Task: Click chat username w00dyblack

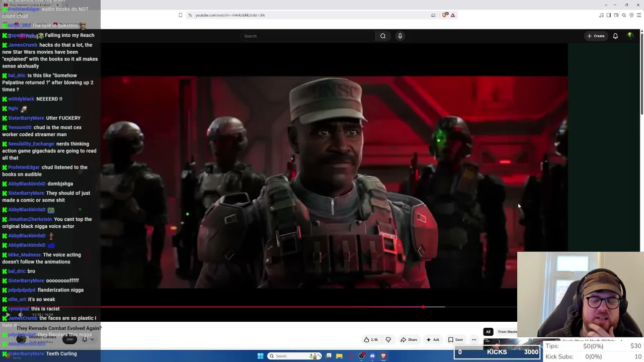Action: point(21,99)
